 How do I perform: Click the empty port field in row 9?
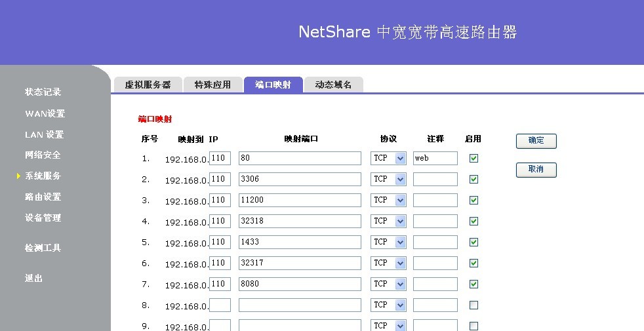[300, 325]
